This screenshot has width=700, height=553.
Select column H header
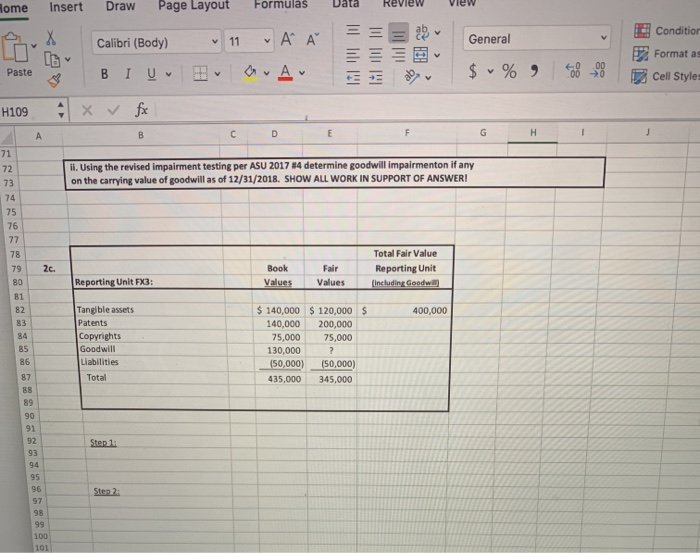pyautogui.click(x=533, y=133)
